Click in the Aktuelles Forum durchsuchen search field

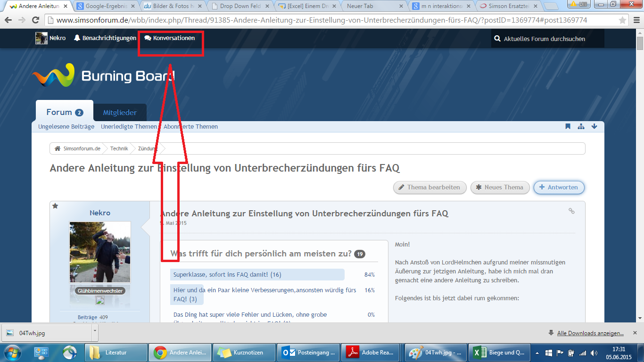click(547, 39)
